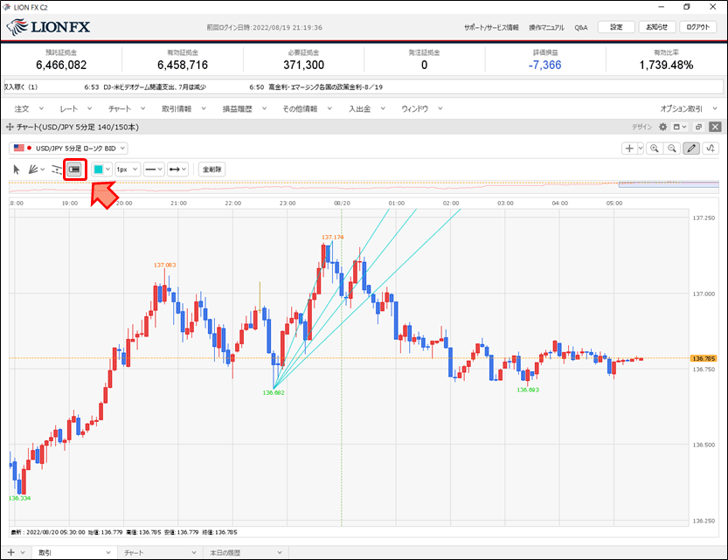The image size is (728, 560).
Task: Pop out the chart panel window
Action: tap(699, 127)
